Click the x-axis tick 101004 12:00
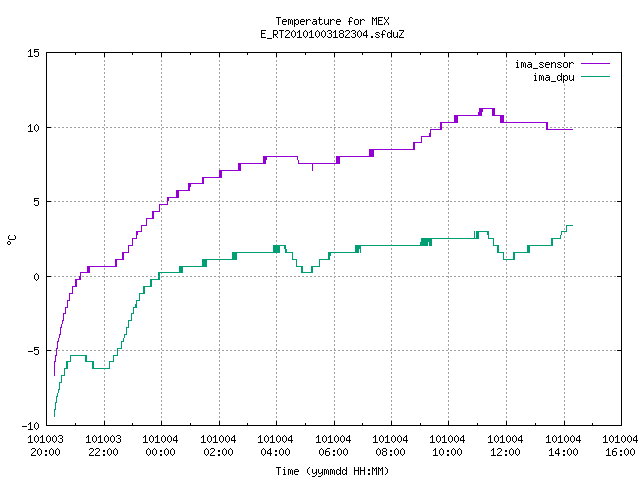This screenshot has width=640, height=480. click(506, 446)
